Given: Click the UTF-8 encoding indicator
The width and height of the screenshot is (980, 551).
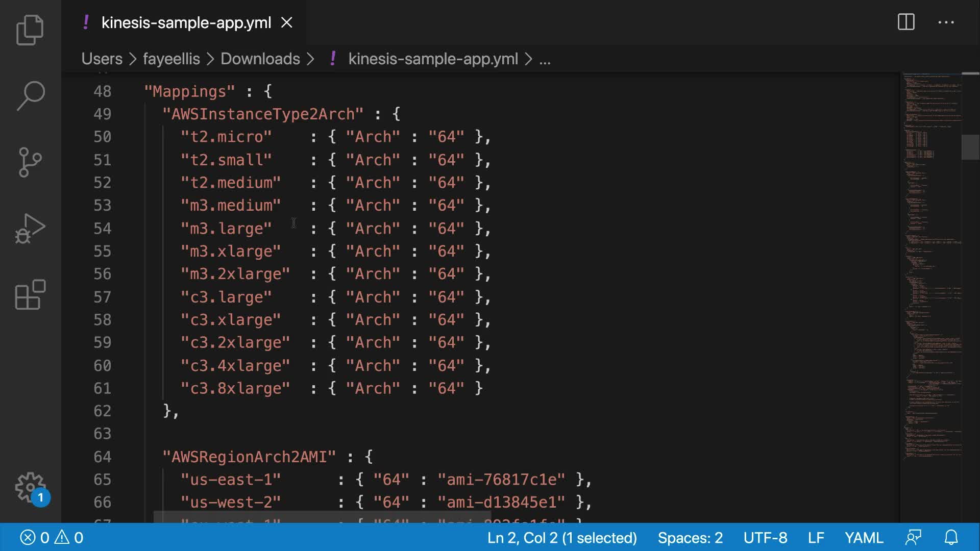Looking at the screenshot, I should (765, 537).
